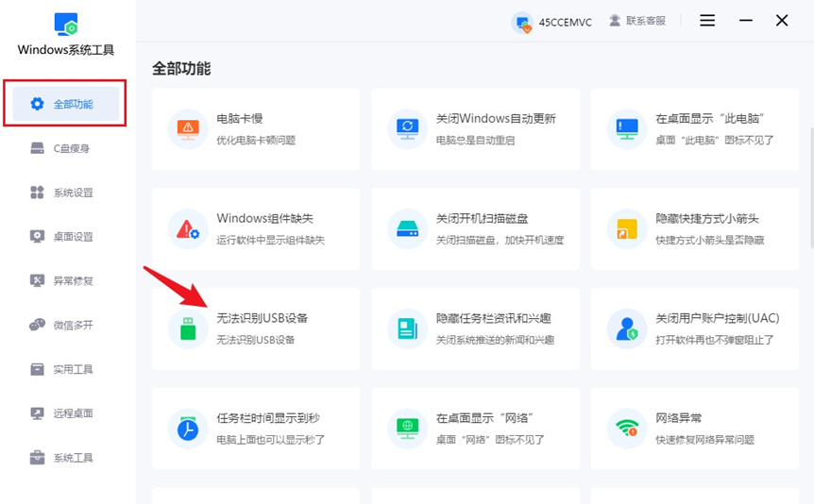814x504 pixels.
Task: Click the briefcase icon beside 系统工具
Action: tap(37, 458)
